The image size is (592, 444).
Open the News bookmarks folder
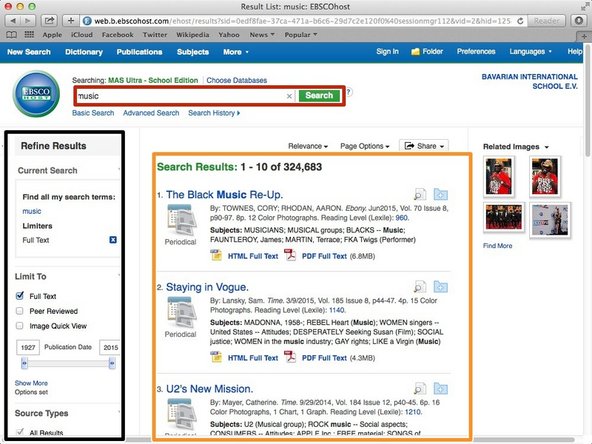[262, 35]
